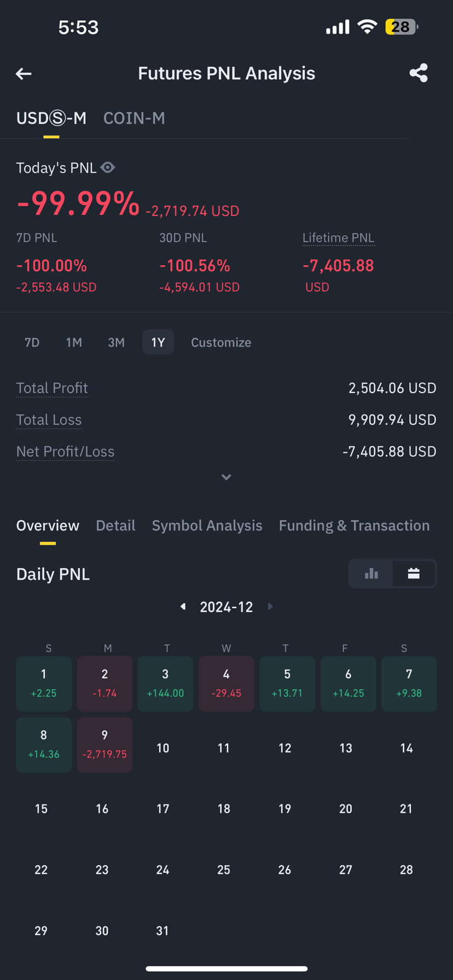
Task: Open the Symbol Analysis tab
Action: [207, 526]
